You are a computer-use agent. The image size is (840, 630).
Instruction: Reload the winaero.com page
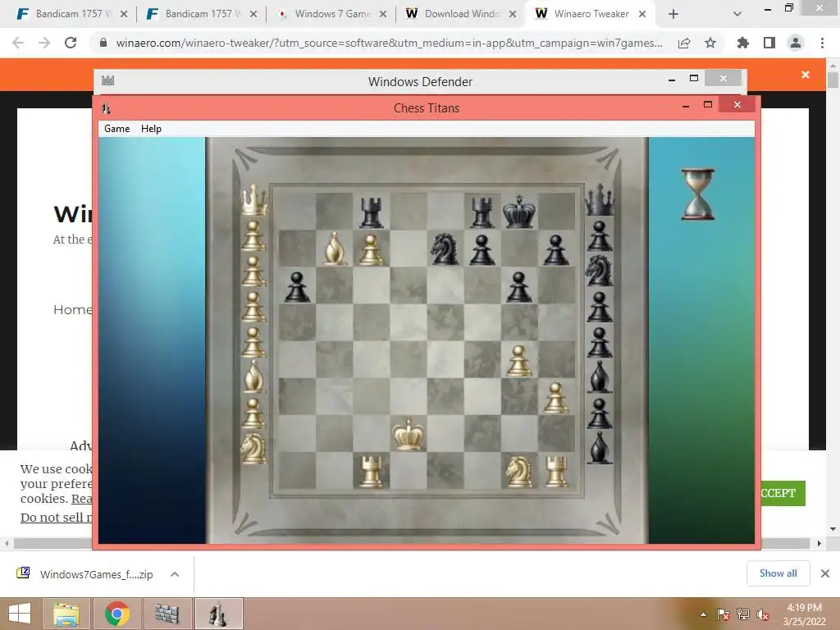(71, 43)
